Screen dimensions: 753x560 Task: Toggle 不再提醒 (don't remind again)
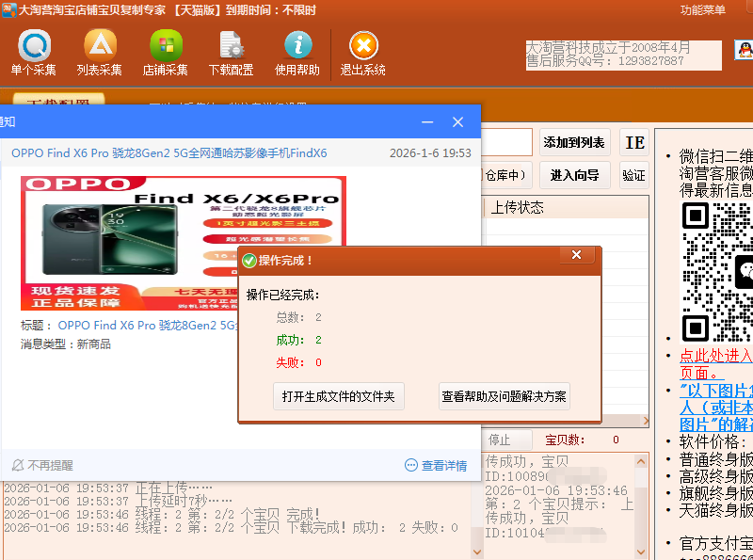pyautogui.click(x=42, y=465)
